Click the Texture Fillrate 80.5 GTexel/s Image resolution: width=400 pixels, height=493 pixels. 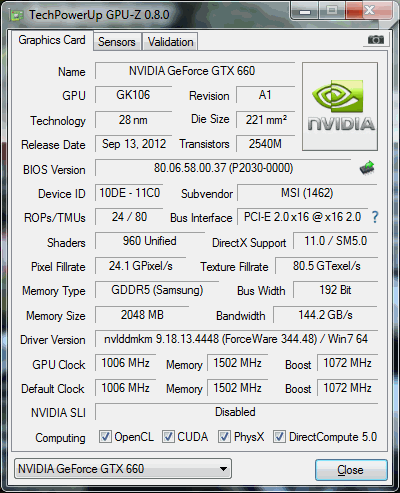coord(327,266)
